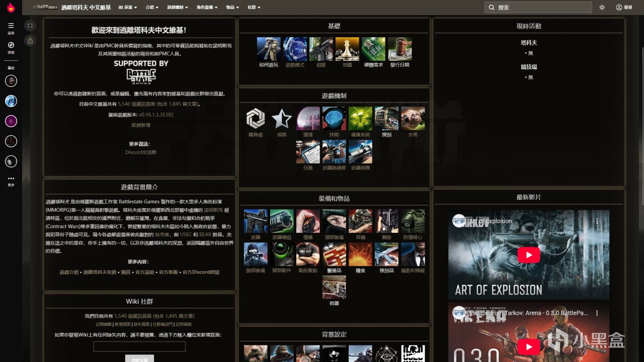Image resolution: width=644 pixels, height=362 pixels.
Task: Expand the 角色裝備 navigation dropdown
Action: point(207,8)
